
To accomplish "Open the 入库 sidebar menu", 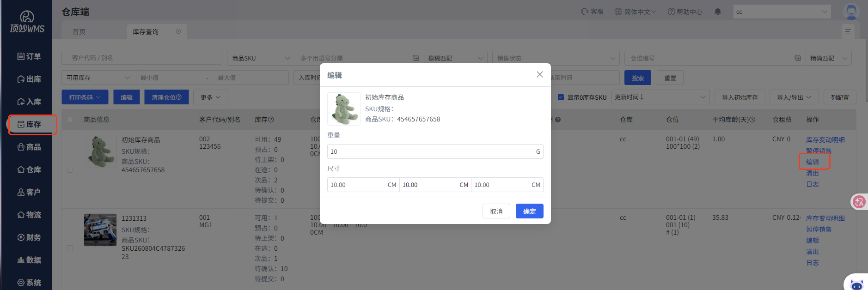I will click(x=29, y=102).
